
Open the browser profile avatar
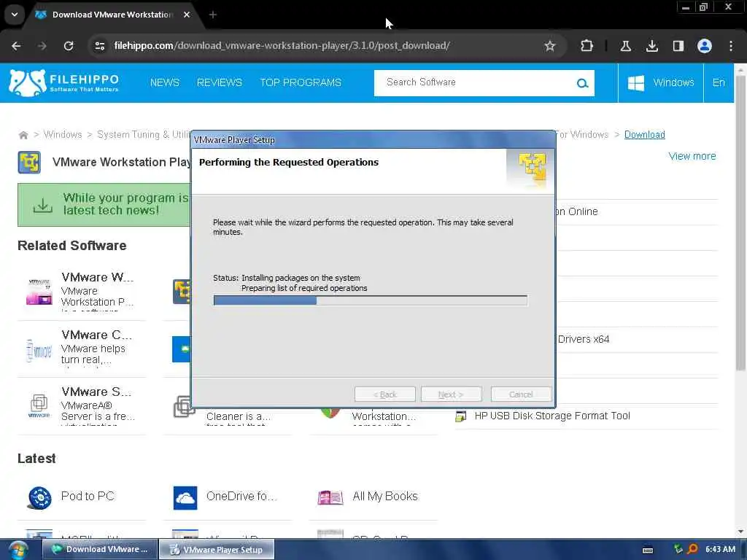(705, 46)
